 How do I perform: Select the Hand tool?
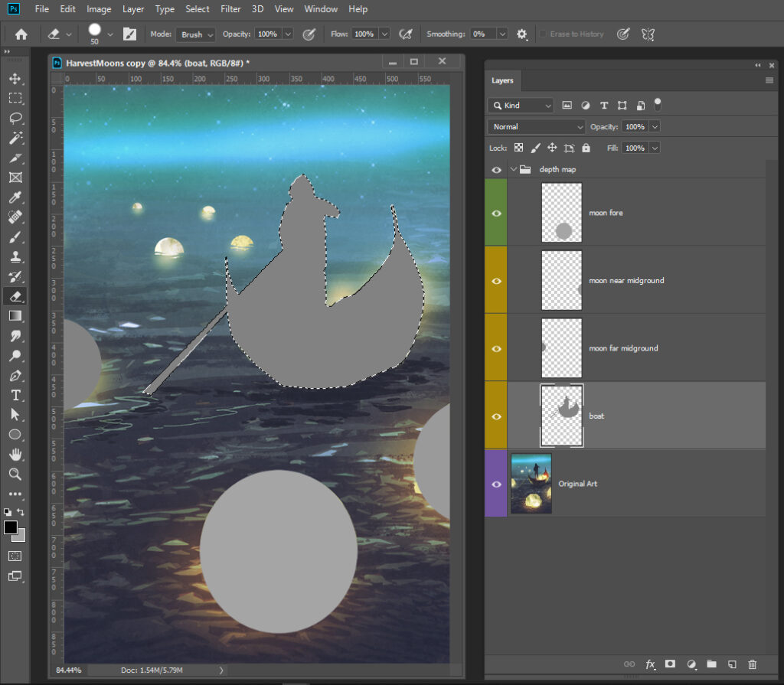[x=15, y=455]
